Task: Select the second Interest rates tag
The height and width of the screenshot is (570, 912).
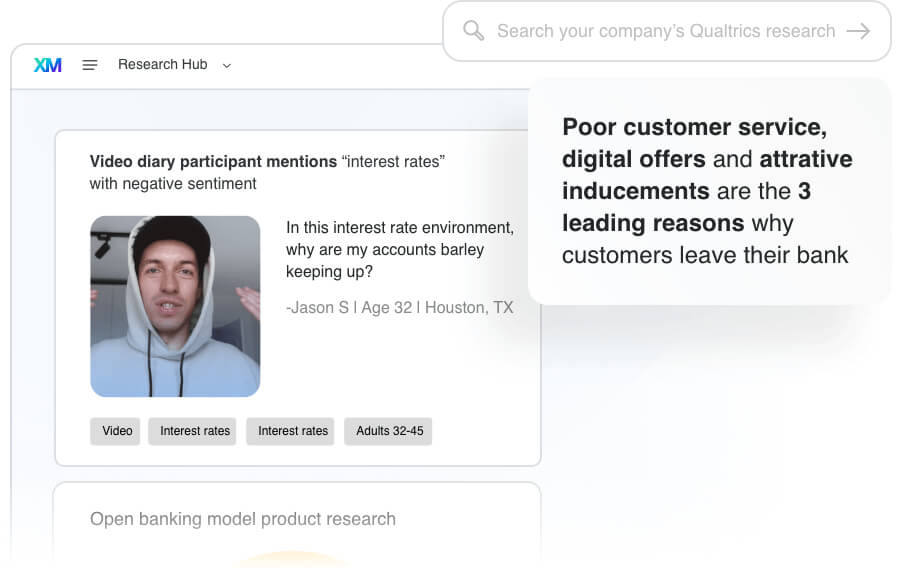Action: point(290,431)
